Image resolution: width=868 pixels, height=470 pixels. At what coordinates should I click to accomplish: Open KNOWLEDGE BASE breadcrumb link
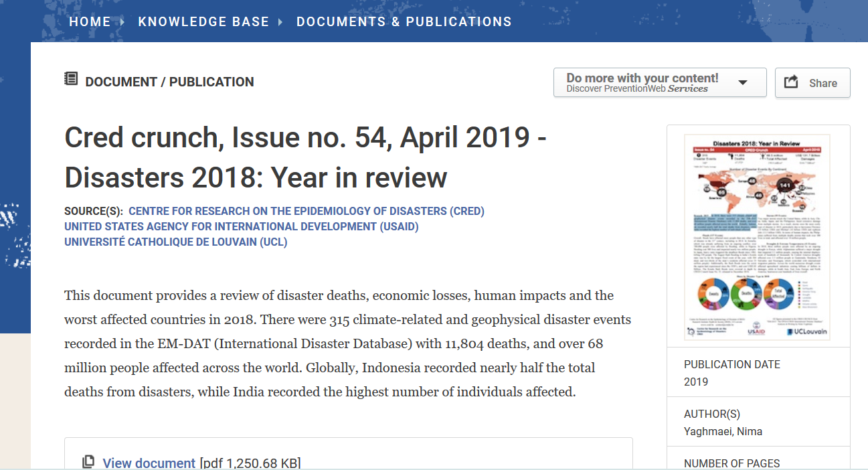[203, 21]
